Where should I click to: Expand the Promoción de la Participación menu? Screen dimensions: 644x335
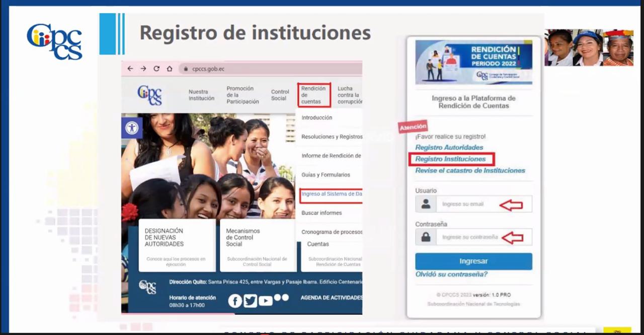point(243,95)
